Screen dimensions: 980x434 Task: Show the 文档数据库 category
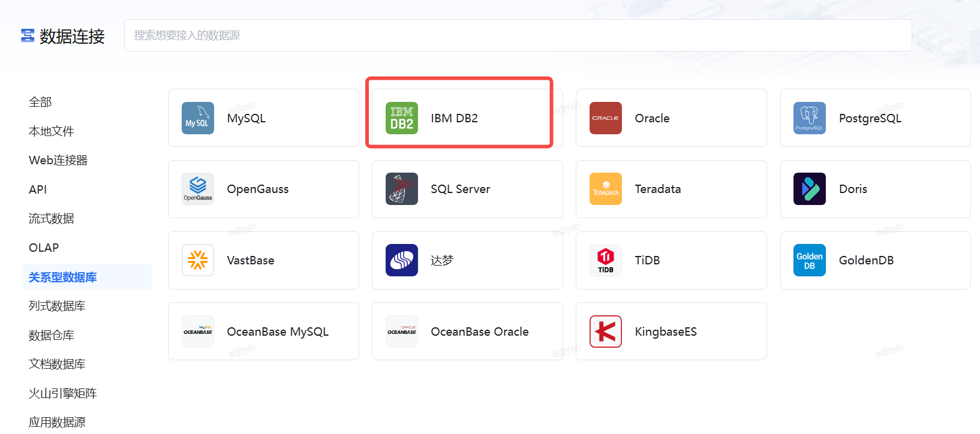coord(57,364)
